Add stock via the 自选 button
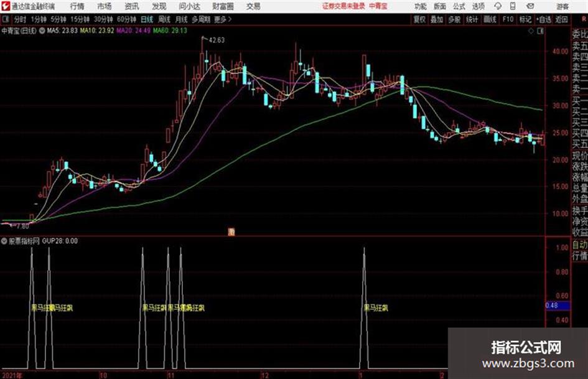The image size is (588, 379). [x=544, y=19]
